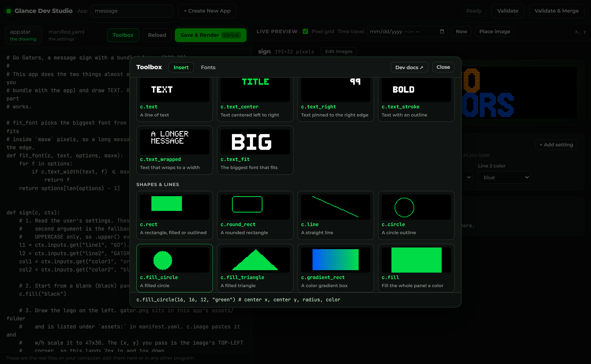Switch to the Fonts tab in Toolbox
The image size is (591, 364).
[208, 67]
